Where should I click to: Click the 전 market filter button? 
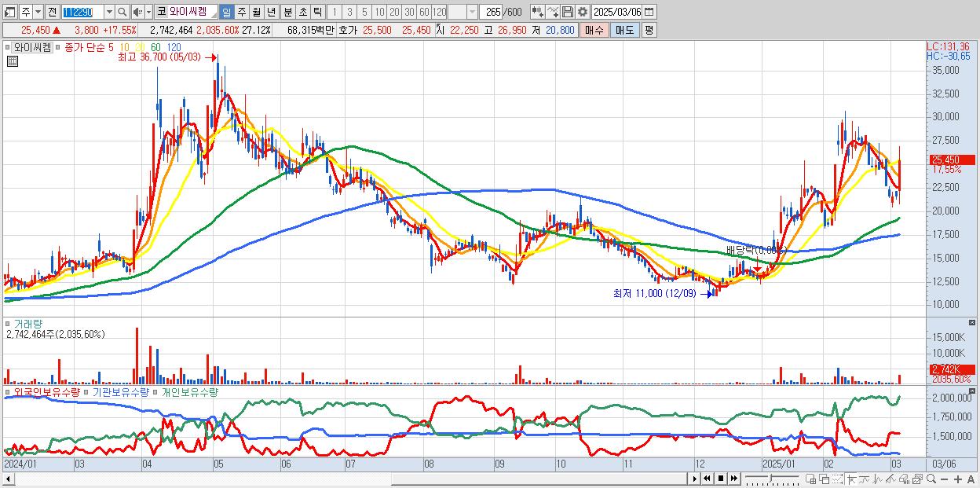pyautogui.click(x=52, y=12)
